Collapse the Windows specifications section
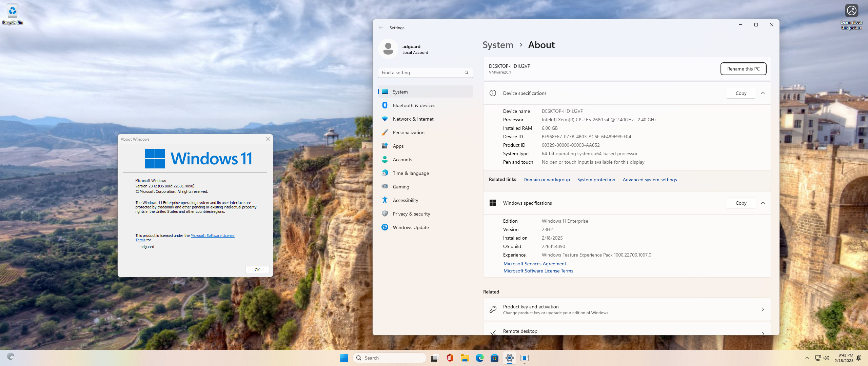 (763, 203)
